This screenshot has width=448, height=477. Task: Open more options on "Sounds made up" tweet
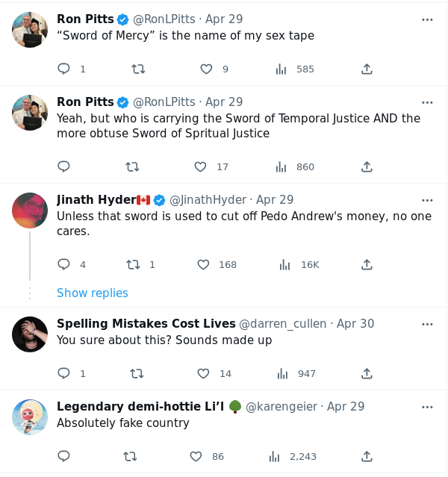(x=427, y=324)
